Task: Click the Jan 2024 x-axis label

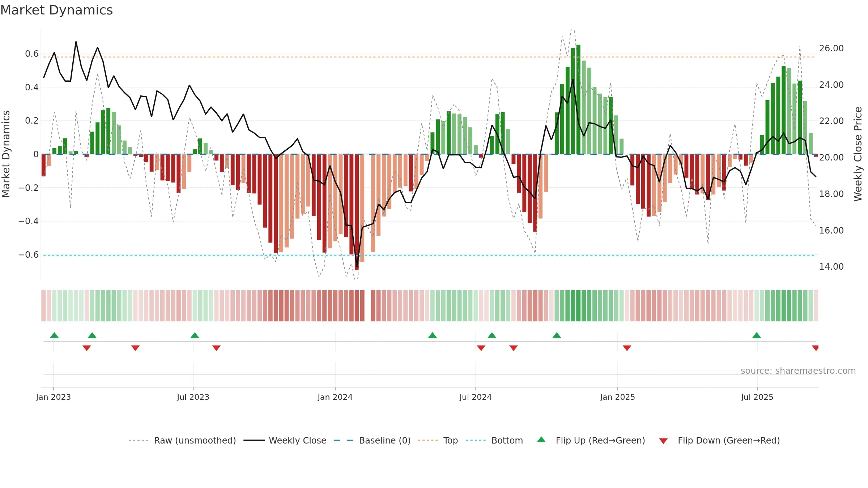Action: (x=335, y=397)
